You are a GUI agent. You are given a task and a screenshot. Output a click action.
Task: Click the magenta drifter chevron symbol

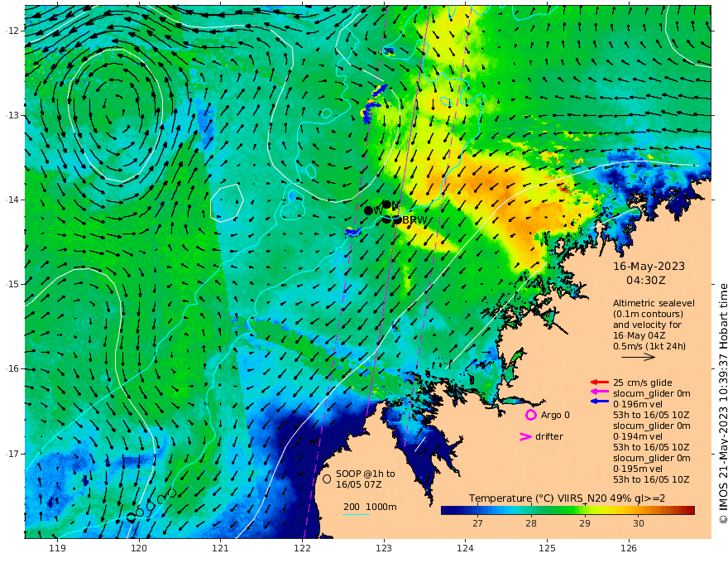[x=525, y=436]
